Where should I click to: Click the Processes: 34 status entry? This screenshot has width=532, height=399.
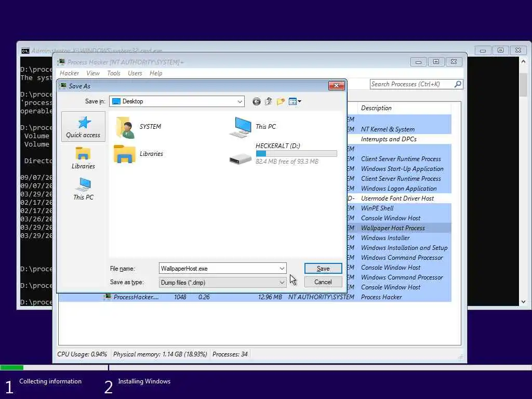coord(230,354)
